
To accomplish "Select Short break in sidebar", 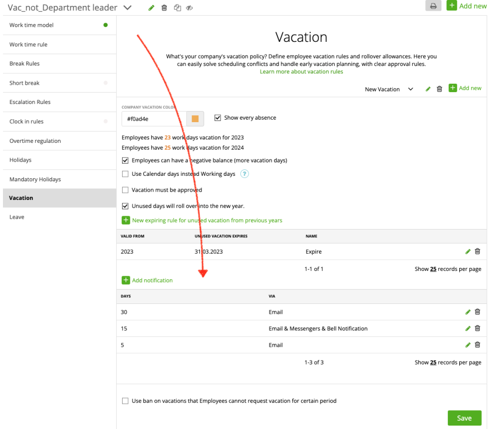I will [x=60, y=83].
